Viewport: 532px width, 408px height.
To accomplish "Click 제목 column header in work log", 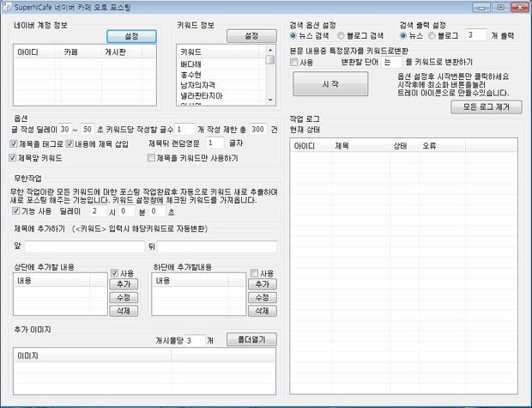I will (x=360, y=146).
